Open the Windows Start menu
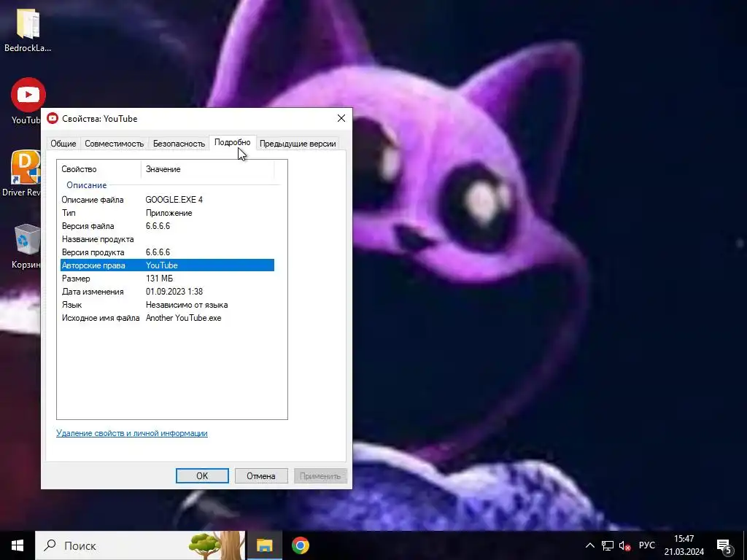The image size is (747, 560). point(18,545)
